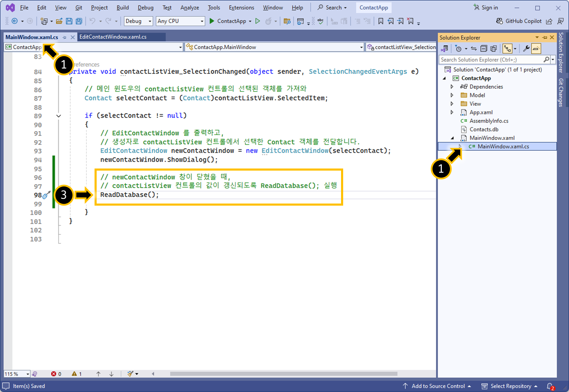Toggle Preview Selected Items button

pyautogui.click(x=536, y=49)
